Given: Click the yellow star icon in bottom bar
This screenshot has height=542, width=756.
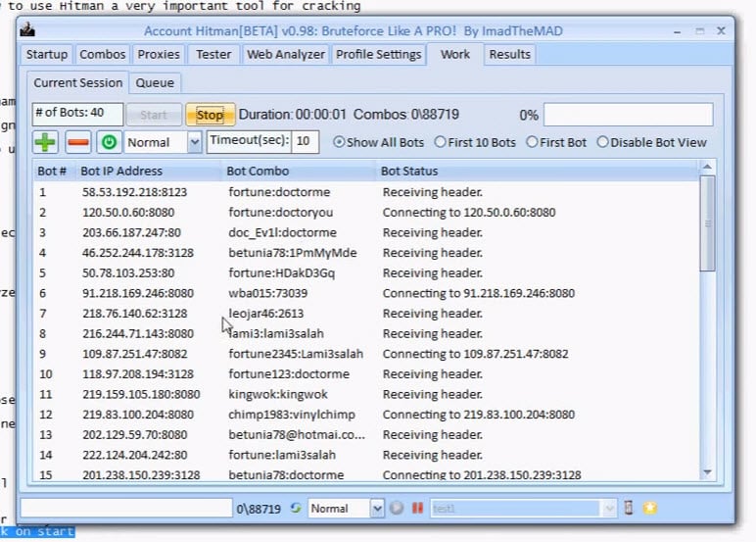Looking at the screenshot, I should point(650,508).
